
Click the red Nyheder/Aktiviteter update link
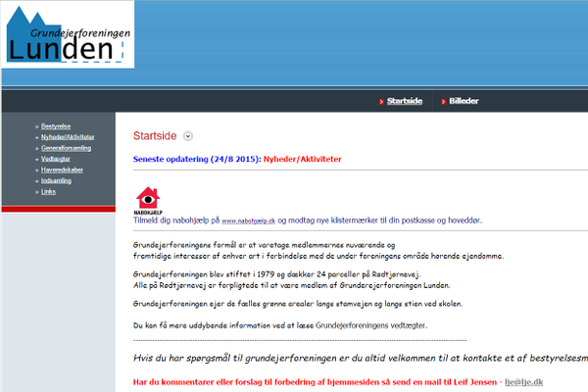302,159
